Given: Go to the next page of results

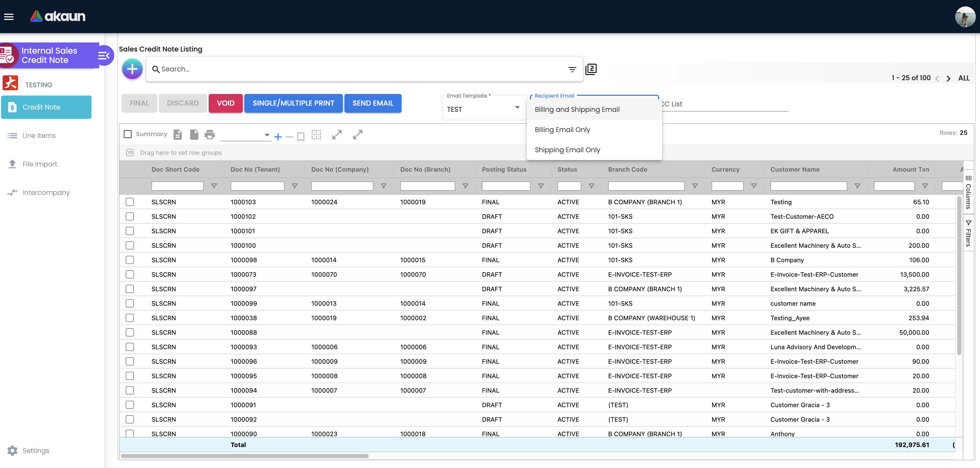Looking at the screenshot, I should click(x=948, y=78).
